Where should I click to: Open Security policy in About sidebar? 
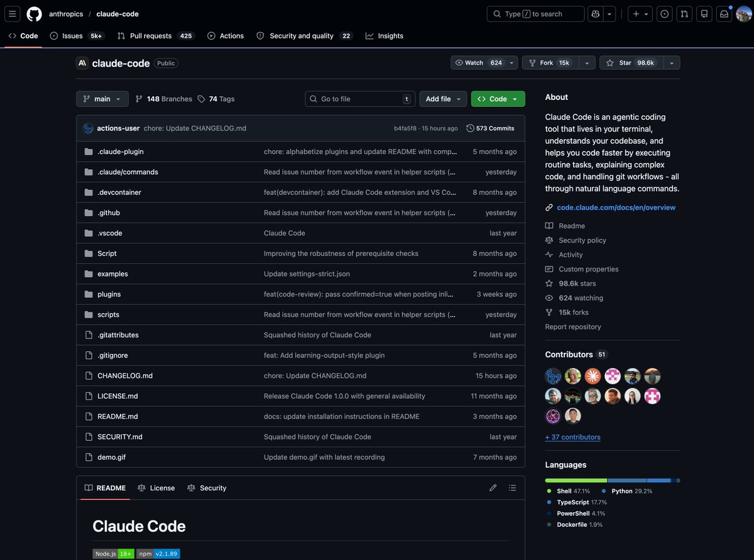click(582, 240)
